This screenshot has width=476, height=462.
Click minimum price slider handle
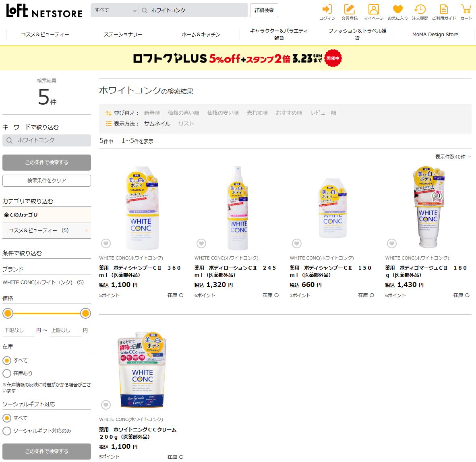[x=8, y=313]
